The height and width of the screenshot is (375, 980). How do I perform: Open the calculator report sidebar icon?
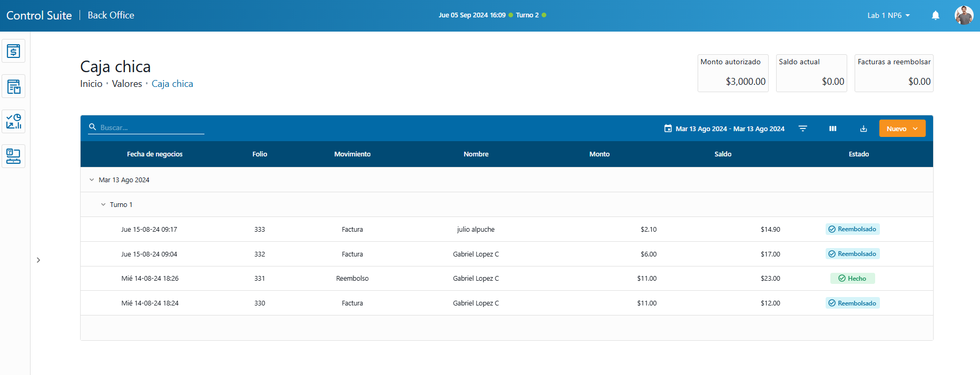point(13,86)
